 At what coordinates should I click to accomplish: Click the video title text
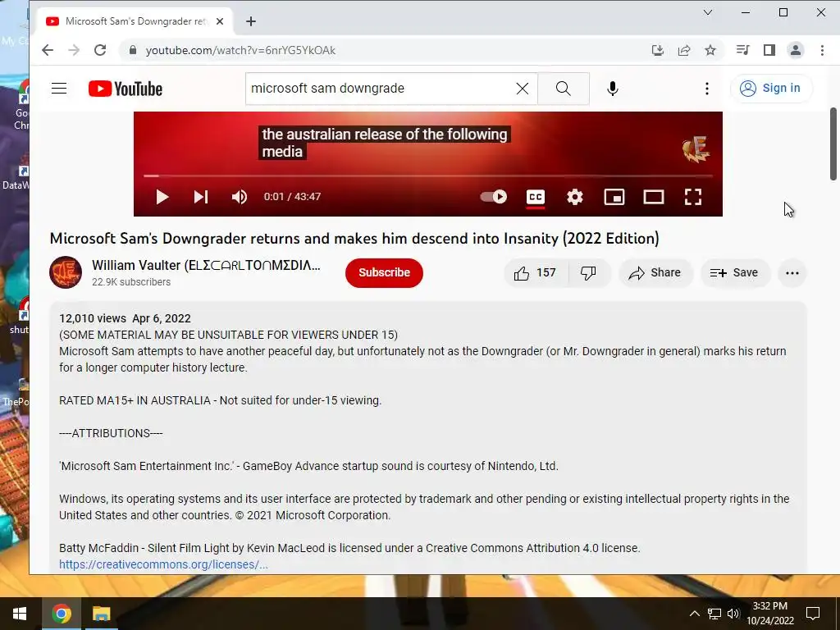click(354, 238)
